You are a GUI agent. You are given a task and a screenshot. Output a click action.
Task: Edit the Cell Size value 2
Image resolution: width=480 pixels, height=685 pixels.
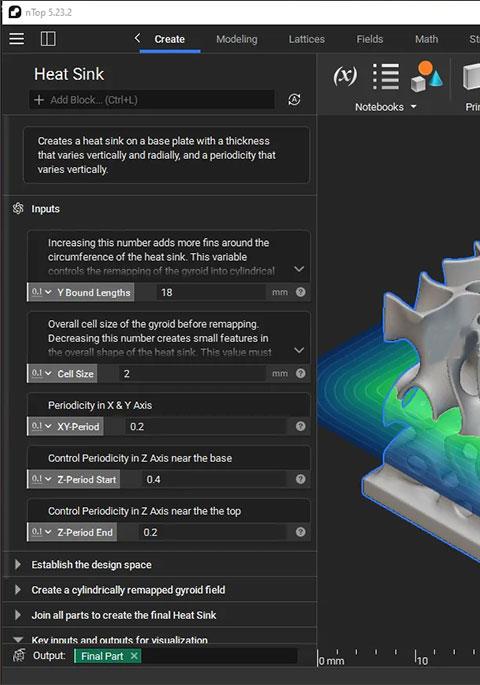(x=192, y=374)
